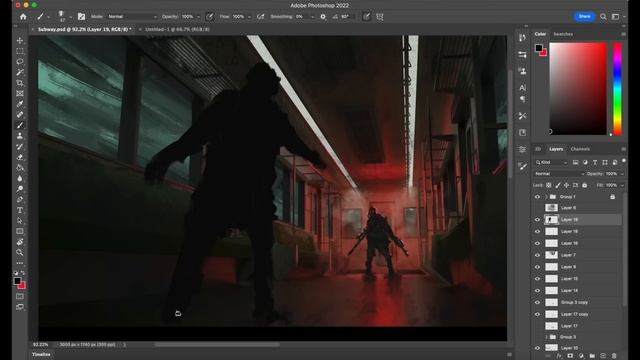Pick a color in the red color field
640x360 pixels.
coord(578,89)
